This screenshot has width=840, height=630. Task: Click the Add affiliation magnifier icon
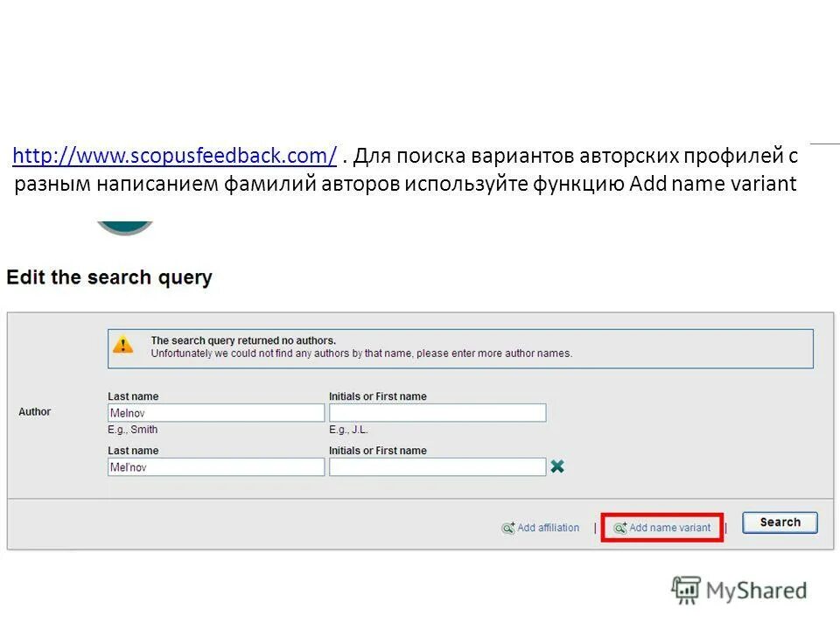(x=507, y=528)
